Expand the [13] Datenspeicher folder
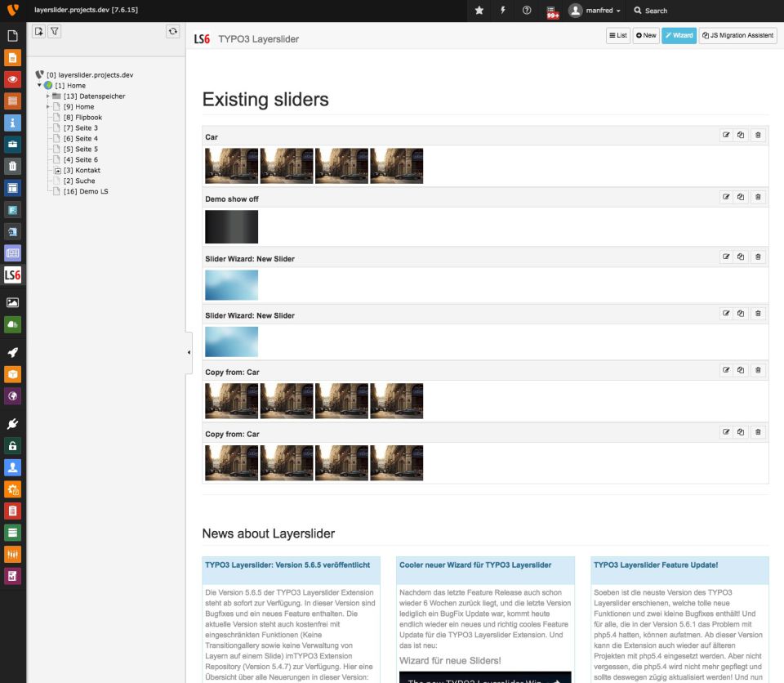The height and width of the screenshot is (683, 784). 48,96
